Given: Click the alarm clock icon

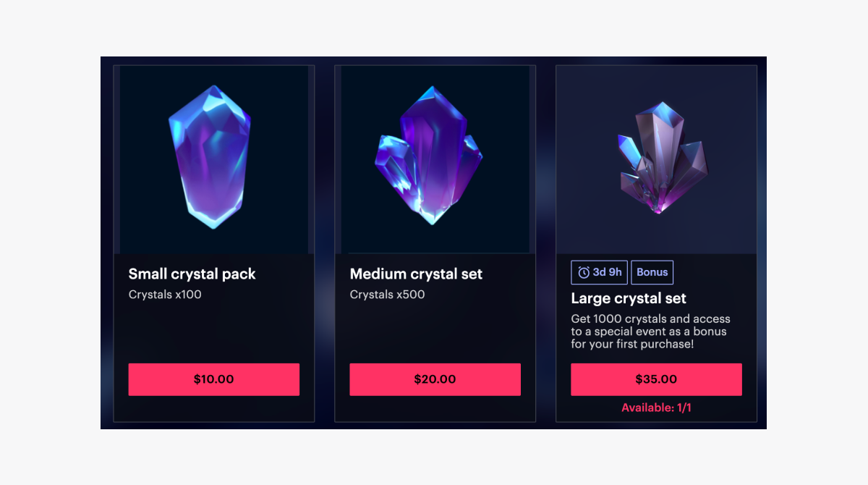Looking at the screenshot, I should tap(584, 272).
